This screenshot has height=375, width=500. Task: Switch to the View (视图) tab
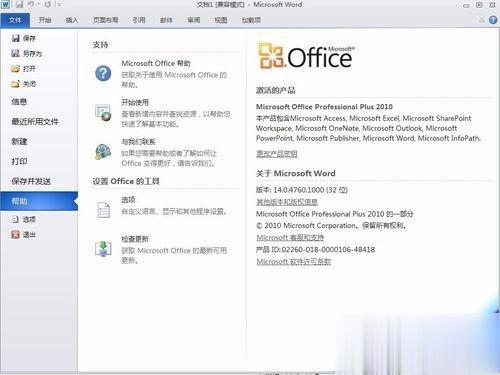[221, 20]
